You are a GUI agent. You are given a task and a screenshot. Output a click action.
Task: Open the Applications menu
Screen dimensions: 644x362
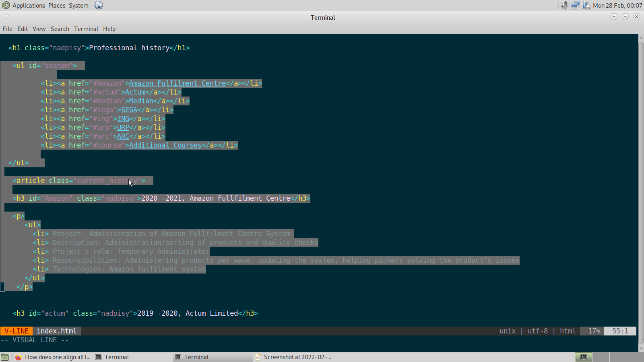click(x=29, y=5)
